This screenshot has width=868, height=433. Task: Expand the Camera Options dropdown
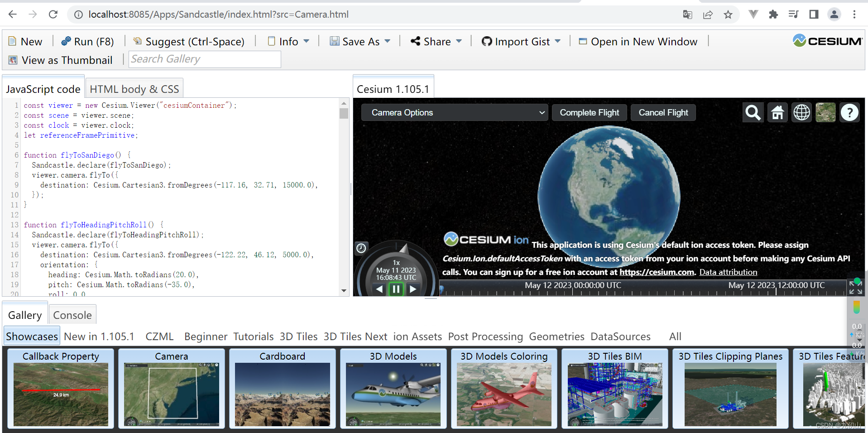pyautogui.click(x=455, y=112)
